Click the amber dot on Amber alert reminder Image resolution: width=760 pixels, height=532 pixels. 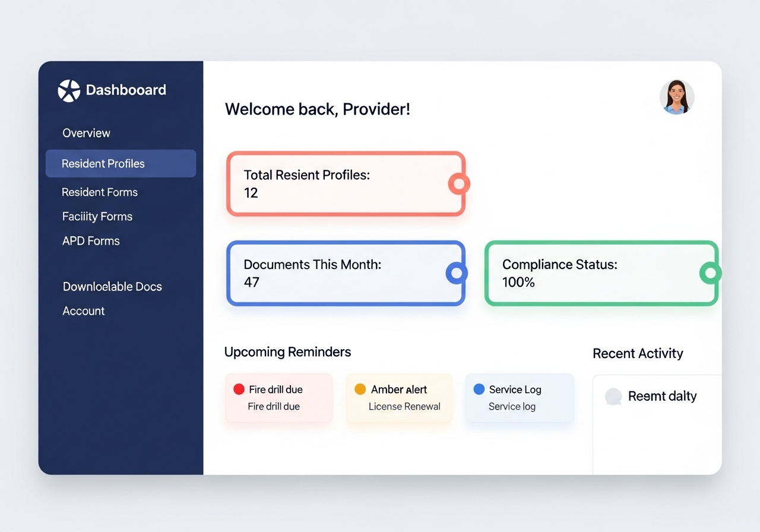click(x=360, y=389)
